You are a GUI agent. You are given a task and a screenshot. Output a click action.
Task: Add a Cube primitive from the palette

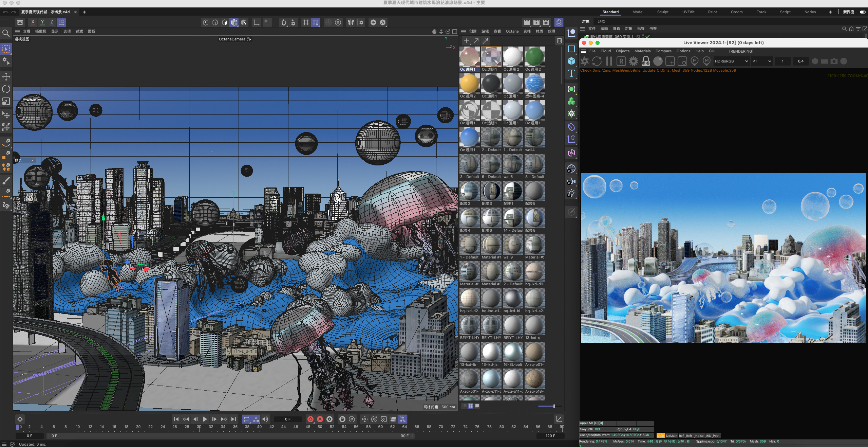coord(571,61)
